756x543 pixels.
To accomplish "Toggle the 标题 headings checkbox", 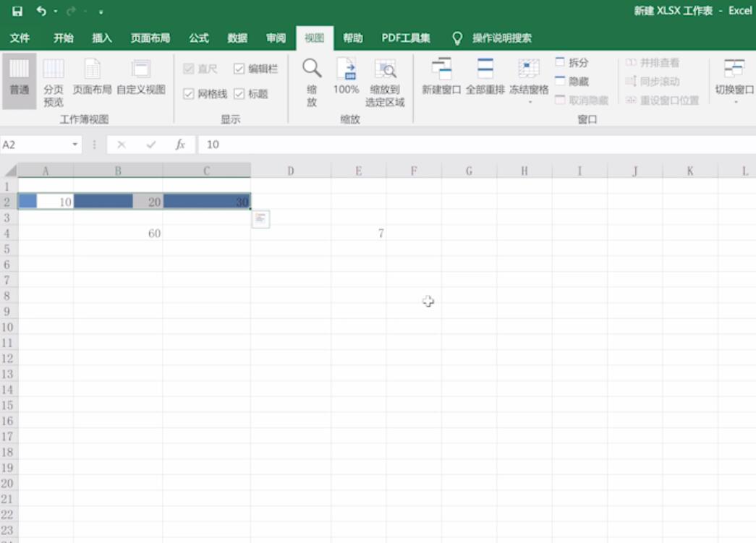I will click(x=251, y=94).
